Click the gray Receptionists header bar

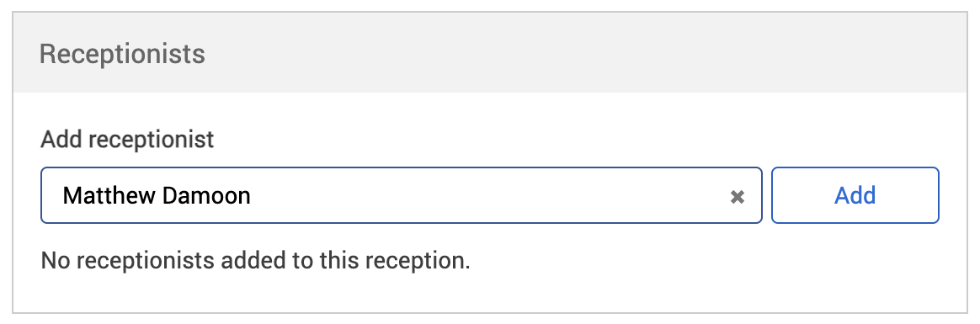coord(490,54)
